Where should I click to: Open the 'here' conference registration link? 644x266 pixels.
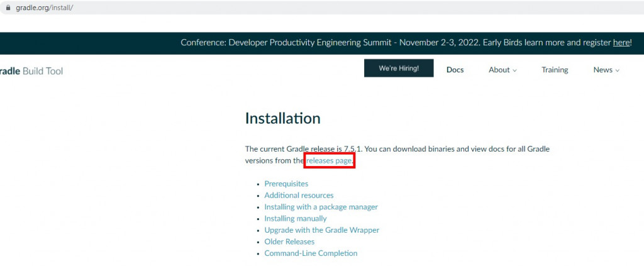click(x=621, y=42)
